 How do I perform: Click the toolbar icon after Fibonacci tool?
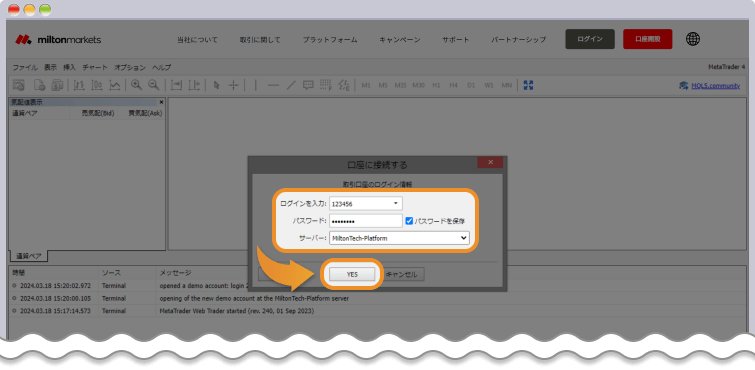coord(344,85)
